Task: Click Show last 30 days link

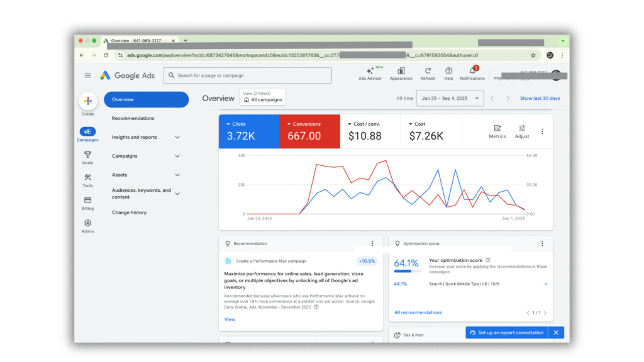Action: 540,99
